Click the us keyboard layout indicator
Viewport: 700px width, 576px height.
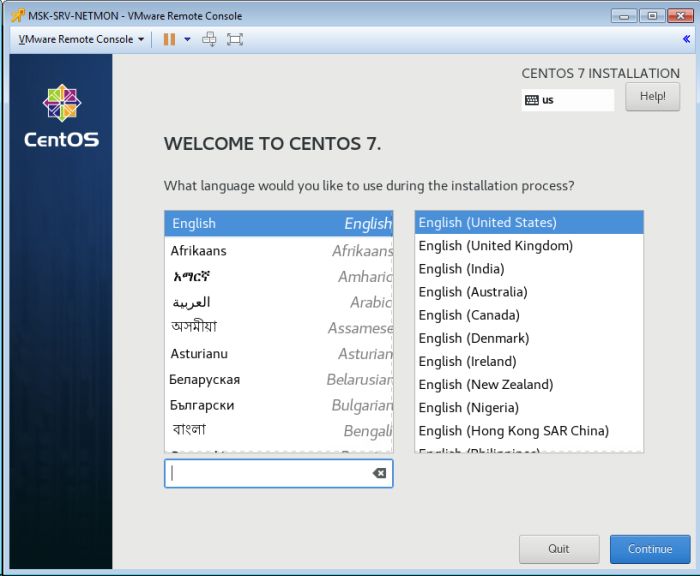pos(567,100)
